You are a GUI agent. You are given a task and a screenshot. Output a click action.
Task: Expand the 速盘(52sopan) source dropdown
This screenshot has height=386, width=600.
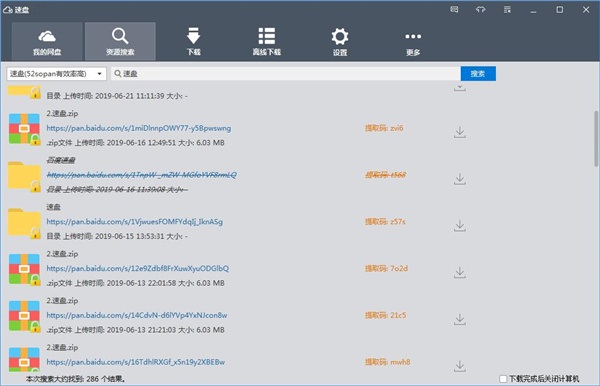click(56, 74)
